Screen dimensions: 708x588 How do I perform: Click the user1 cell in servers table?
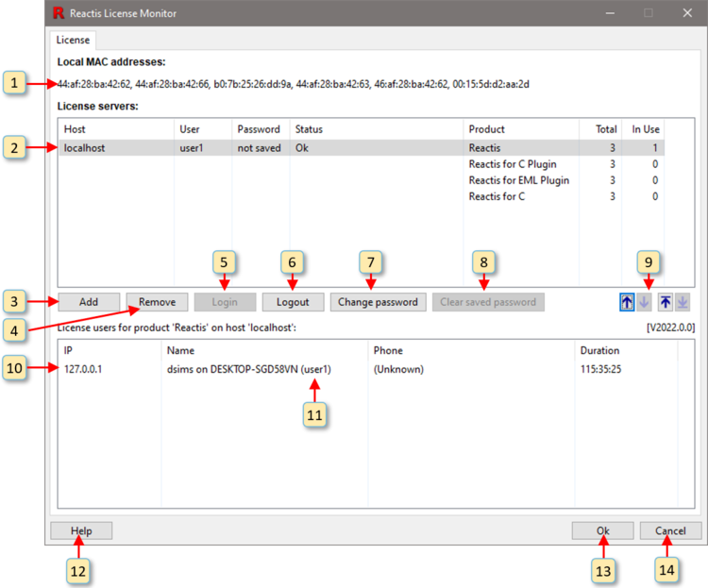tap(192, 148)
